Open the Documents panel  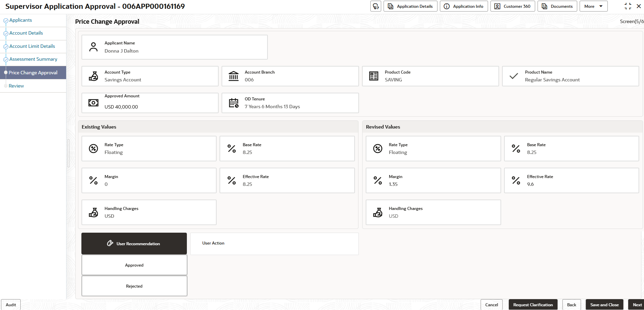(557, 6)
